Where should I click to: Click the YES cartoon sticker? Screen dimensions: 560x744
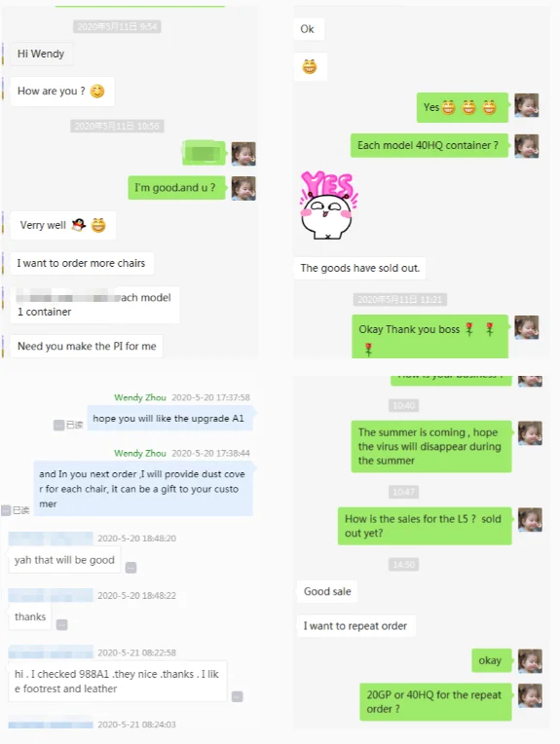point(328,205)
